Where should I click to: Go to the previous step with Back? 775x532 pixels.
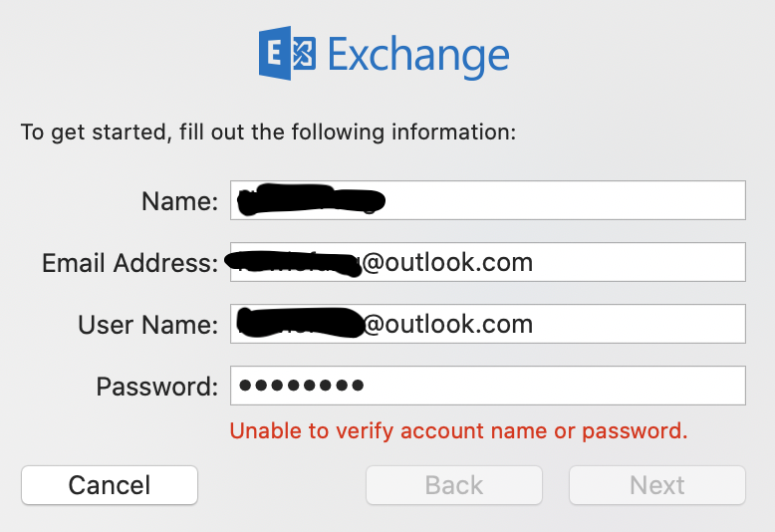[x=454, y=485]
